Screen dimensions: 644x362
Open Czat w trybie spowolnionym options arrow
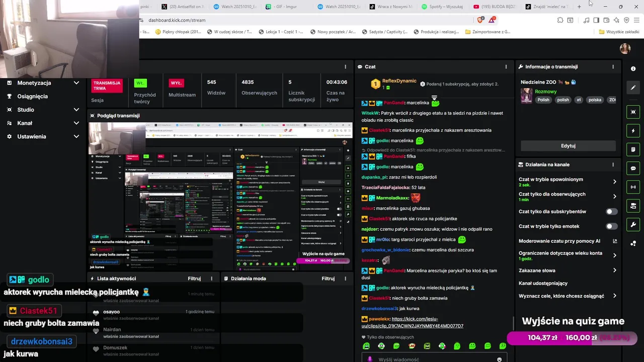point(614,182)
